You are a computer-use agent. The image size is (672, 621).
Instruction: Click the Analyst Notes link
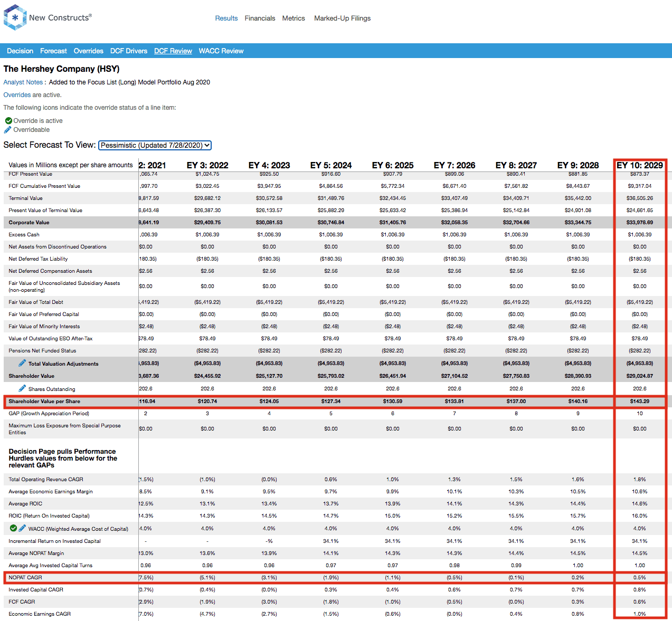click(23, 82)
